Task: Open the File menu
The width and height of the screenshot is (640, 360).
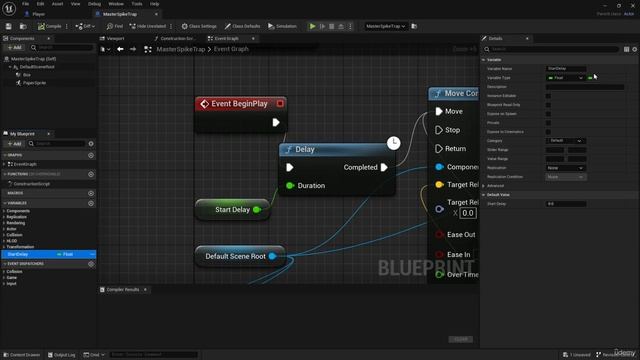Action: (x=25, y=4)
